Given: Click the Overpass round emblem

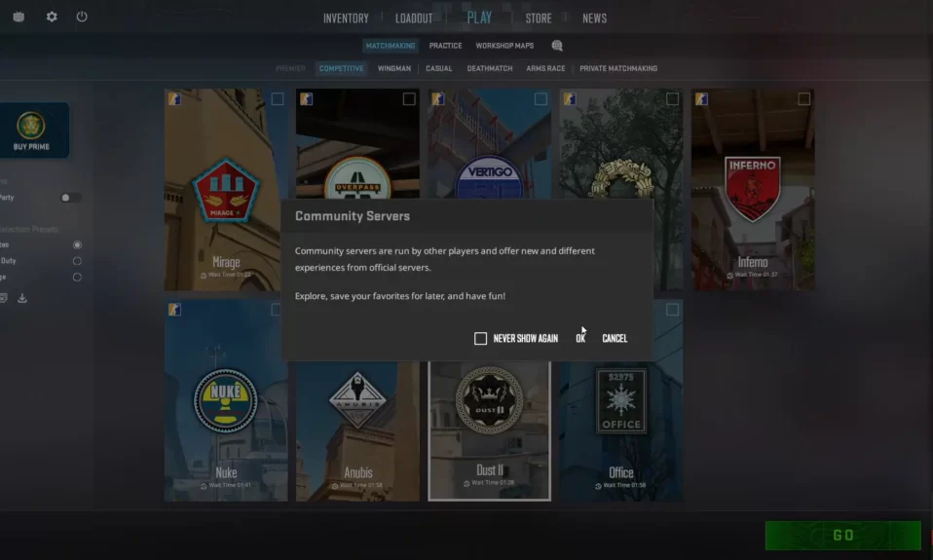Looking at the screenshot, I should tap(357, 178).
